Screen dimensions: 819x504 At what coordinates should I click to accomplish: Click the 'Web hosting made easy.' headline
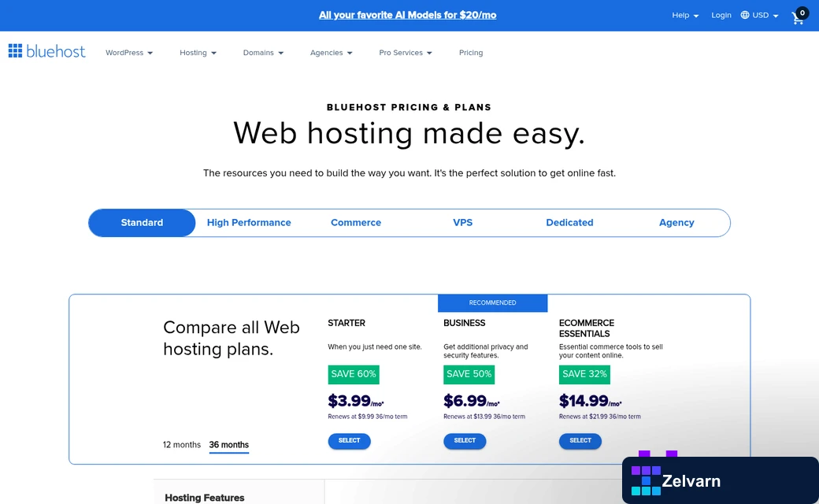pyautogui.click(x=409, y=134)
